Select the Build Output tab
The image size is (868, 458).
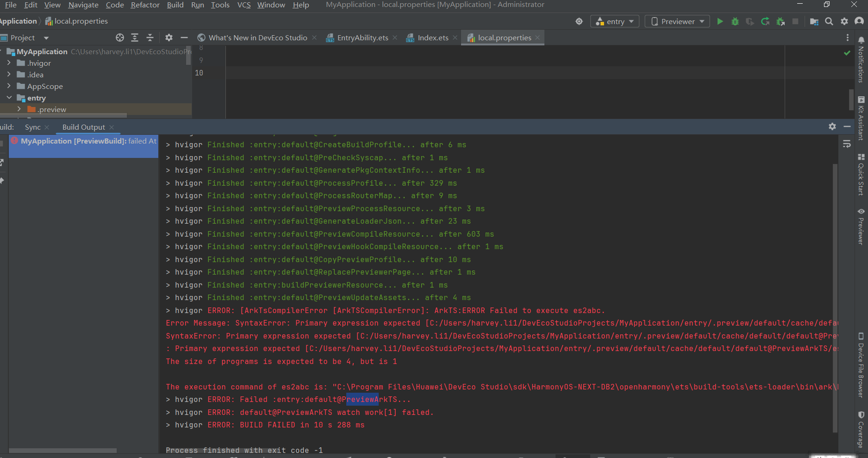(x=84, y=127)
